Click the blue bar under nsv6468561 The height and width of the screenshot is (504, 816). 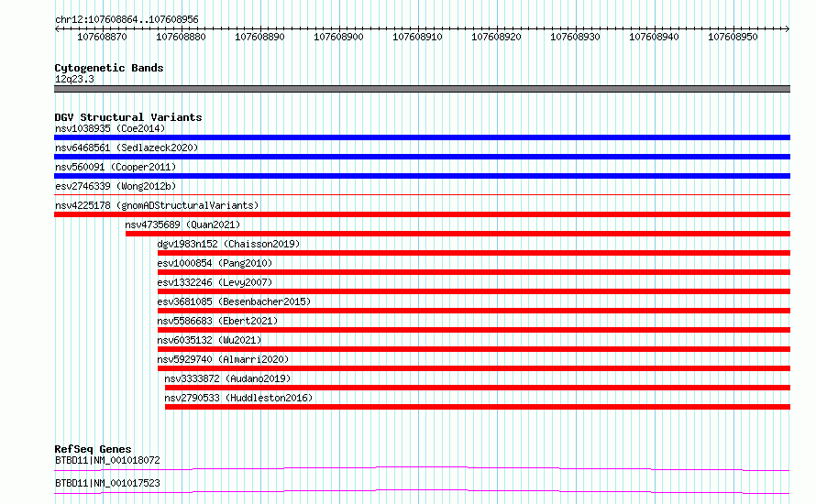point(422,157)
